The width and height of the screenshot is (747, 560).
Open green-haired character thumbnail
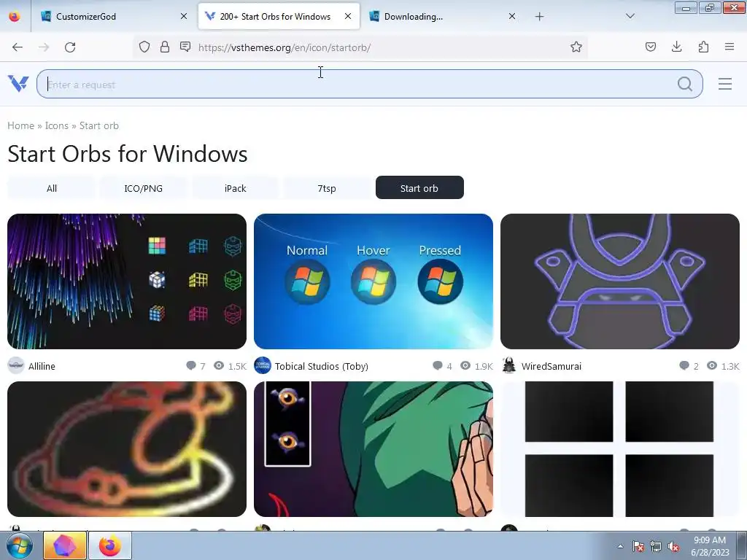click(x=373, y=449)
